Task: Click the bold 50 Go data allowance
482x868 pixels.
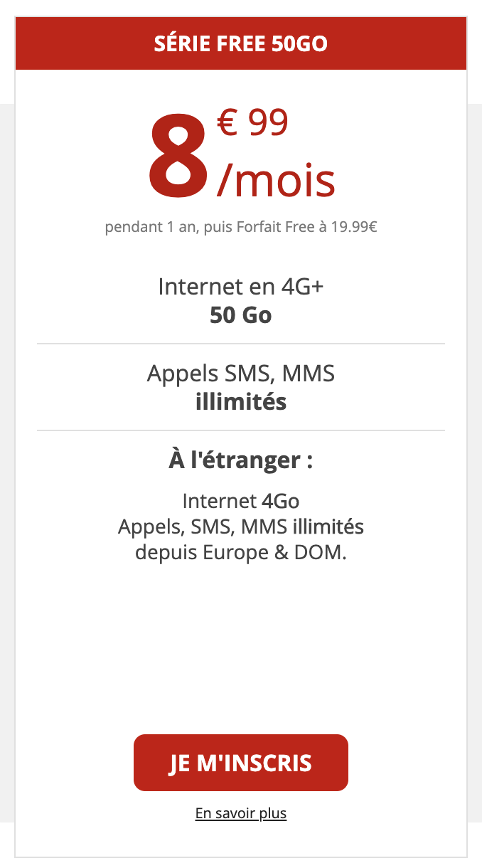Action: [x=240, y=314]
